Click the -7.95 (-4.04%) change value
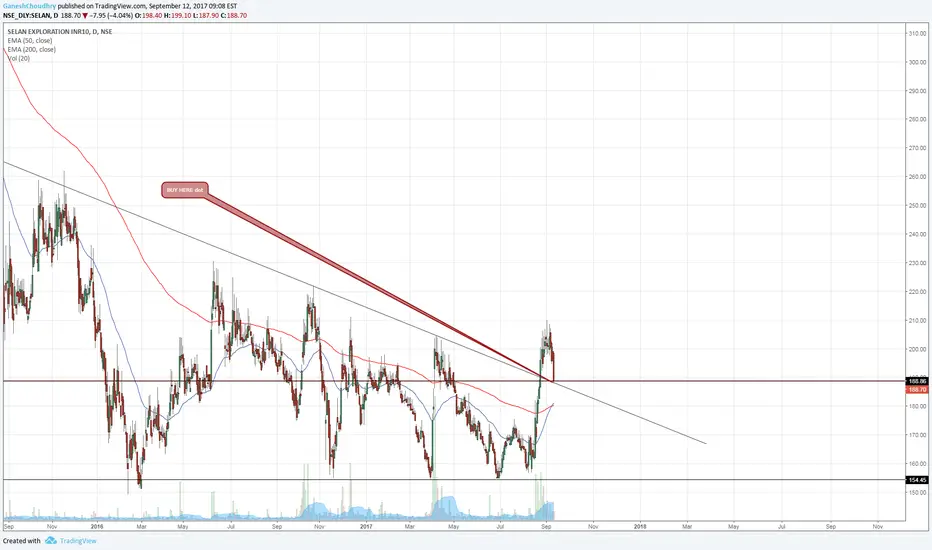The image size is (932, 550). tap(111, 15)
